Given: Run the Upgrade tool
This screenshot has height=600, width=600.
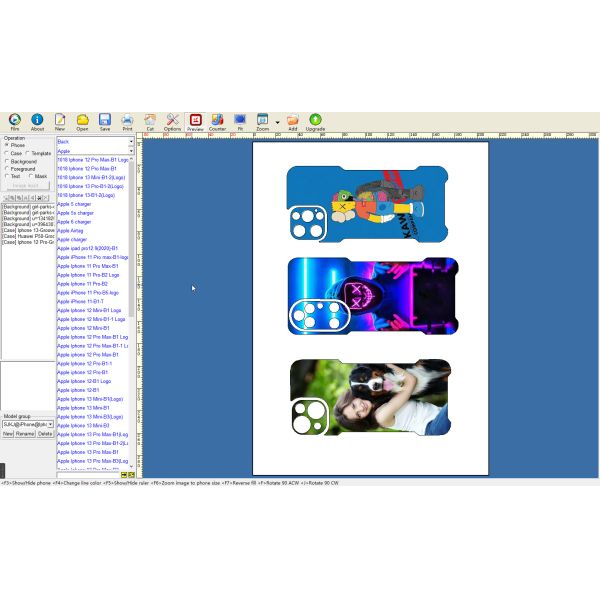Looking at the screenshot, I should [x=315, y=121].
